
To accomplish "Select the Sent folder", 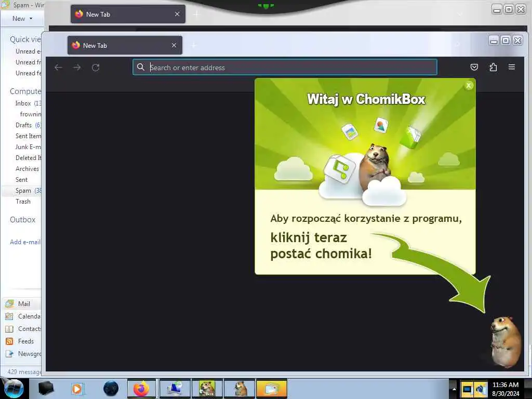I will pyautogui.click(x=21, y=179).
